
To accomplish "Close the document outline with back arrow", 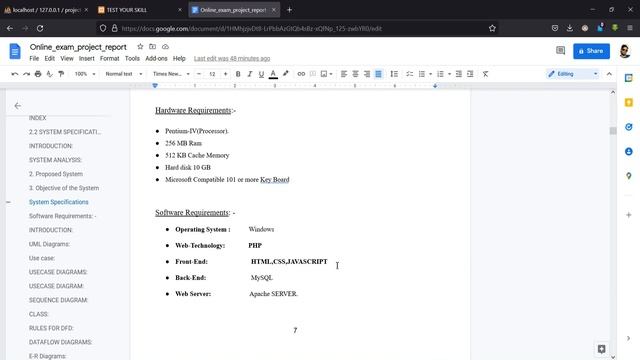I will point(18,106).
